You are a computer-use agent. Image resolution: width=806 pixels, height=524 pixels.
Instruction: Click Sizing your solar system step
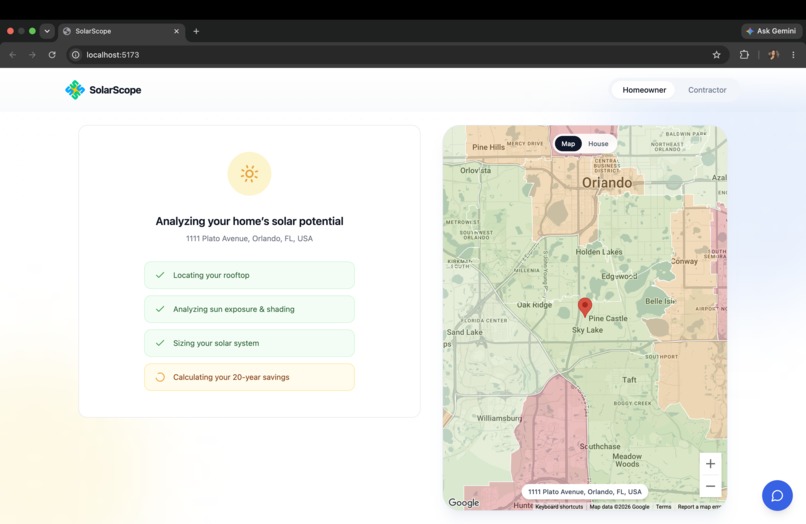point(249,343)
